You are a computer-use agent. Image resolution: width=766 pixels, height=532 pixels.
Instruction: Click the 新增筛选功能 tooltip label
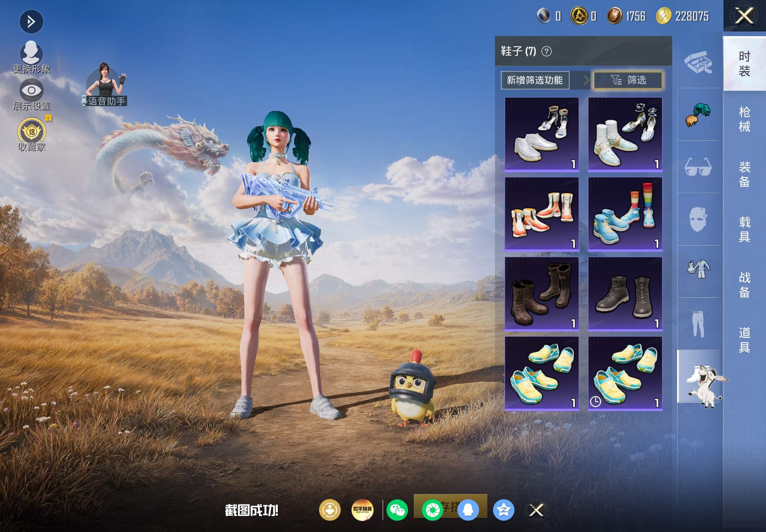[x=535, y=80]
